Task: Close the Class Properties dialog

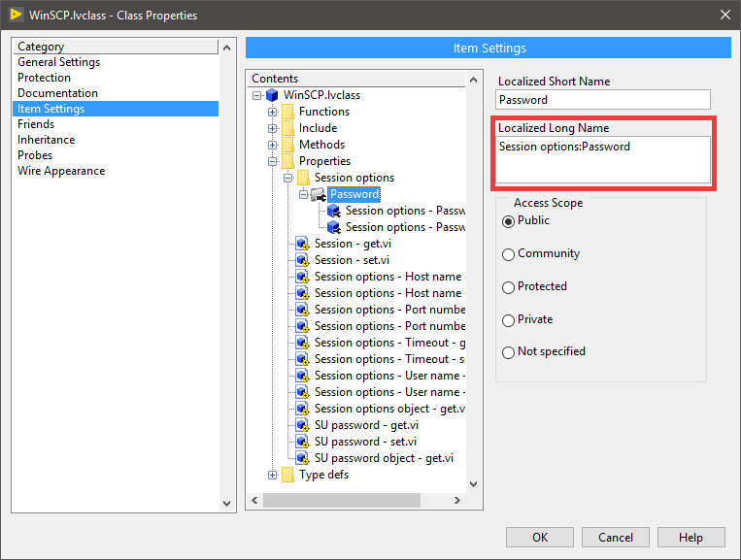Action: (x=725, y=15)
